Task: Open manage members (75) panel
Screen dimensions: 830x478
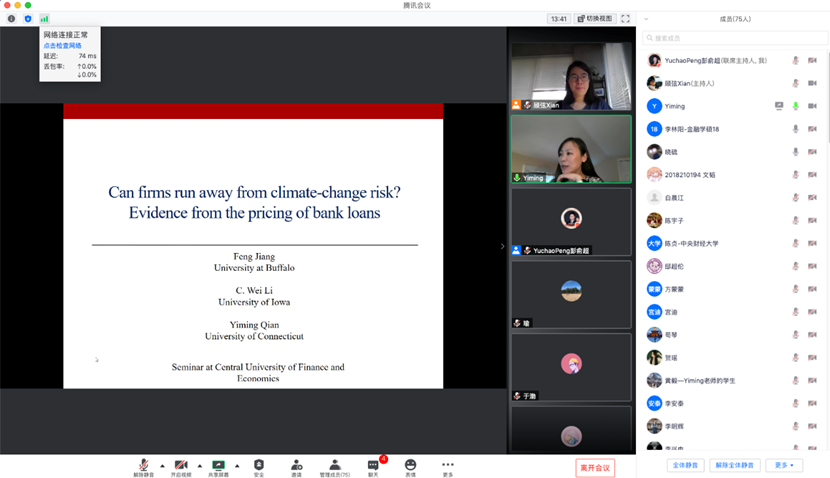Action: 334,465
